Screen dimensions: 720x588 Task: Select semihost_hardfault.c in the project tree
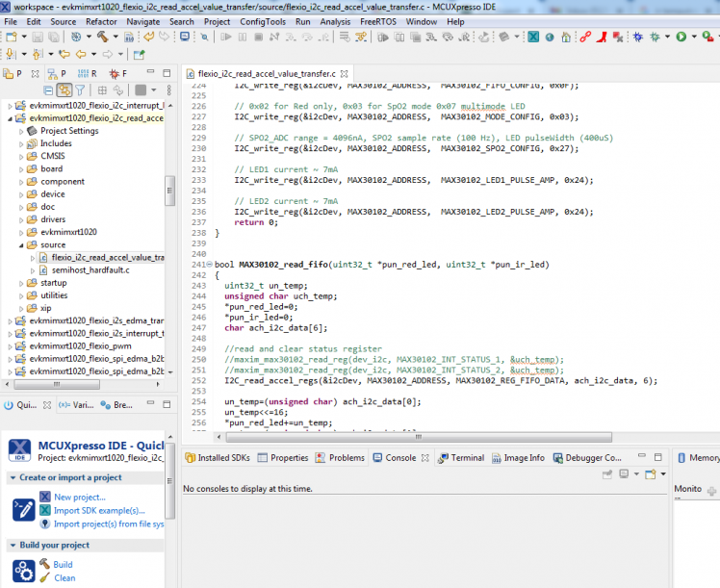90,270
